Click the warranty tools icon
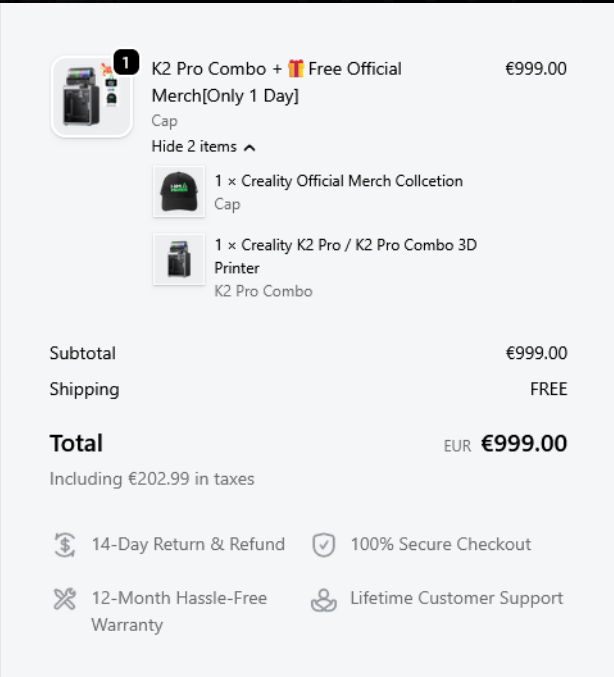 [64, 599]
